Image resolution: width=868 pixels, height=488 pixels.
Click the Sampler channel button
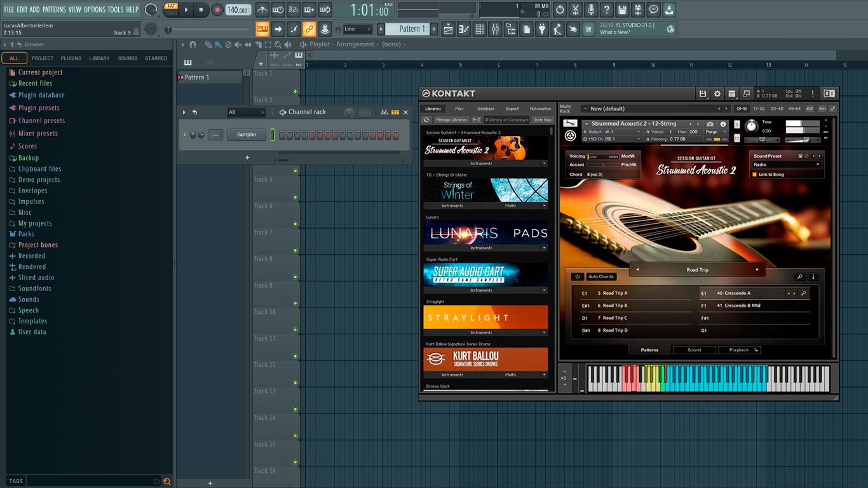tap(247, 135)
